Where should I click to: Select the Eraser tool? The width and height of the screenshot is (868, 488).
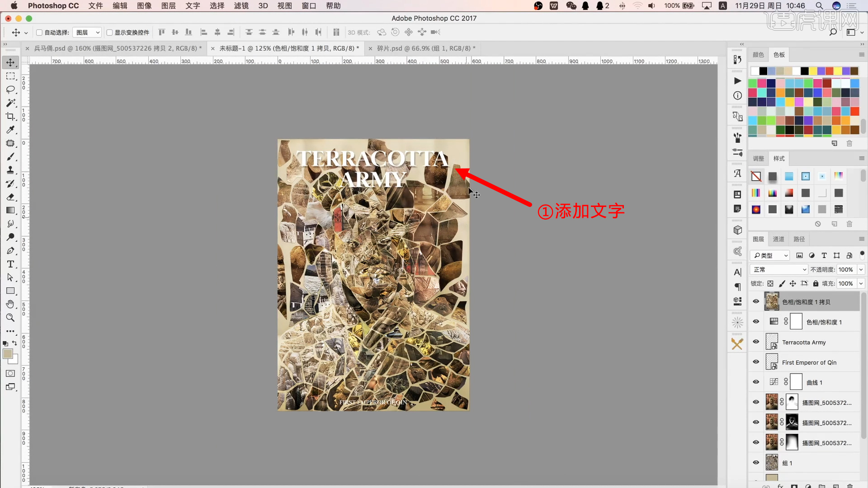tap(10, 197)
